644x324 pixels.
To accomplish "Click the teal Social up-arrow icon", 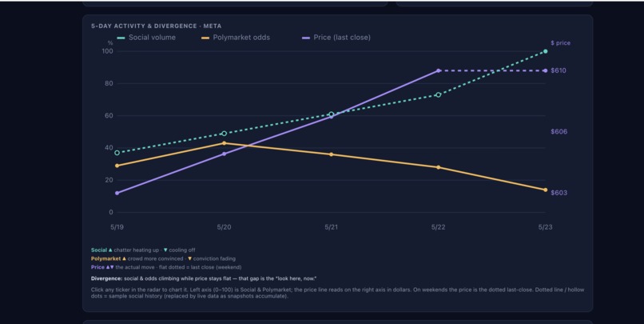I will [x=110, y=250].
